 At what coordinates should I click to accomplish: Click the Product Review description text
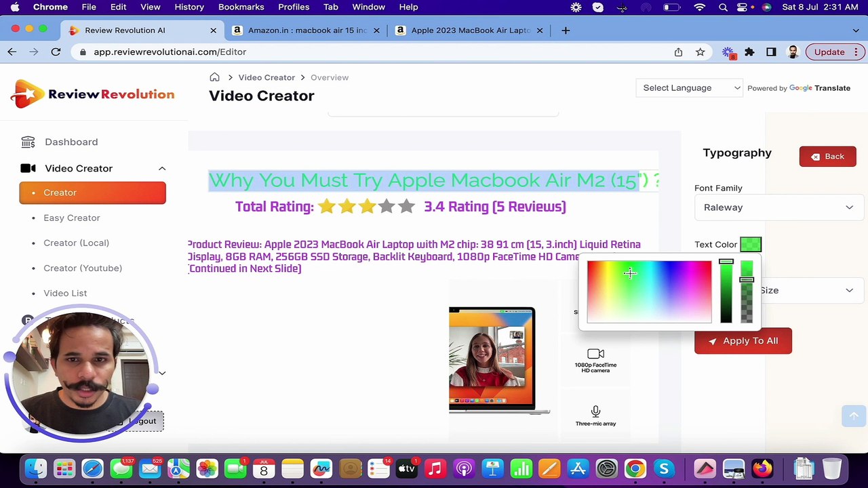[x=414, y=256]
